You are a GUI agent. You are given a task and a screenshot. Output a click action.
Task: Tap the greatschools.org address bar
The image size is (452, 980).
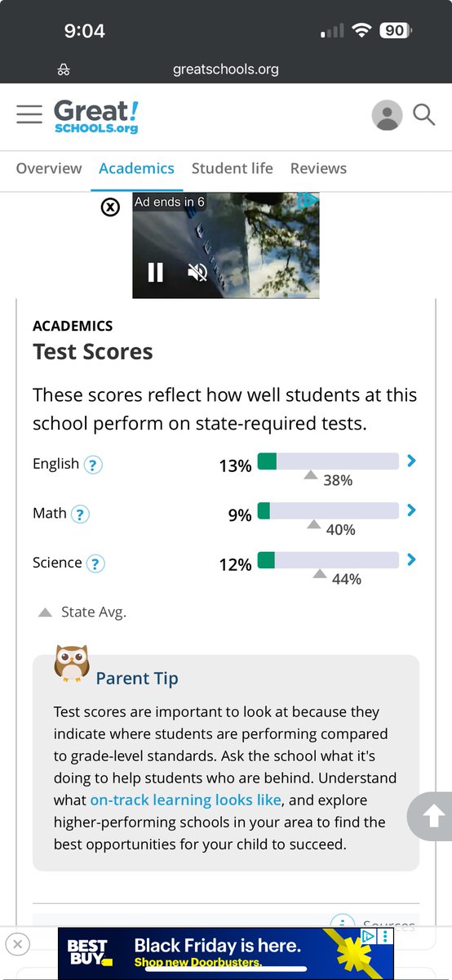click(226, 69)
